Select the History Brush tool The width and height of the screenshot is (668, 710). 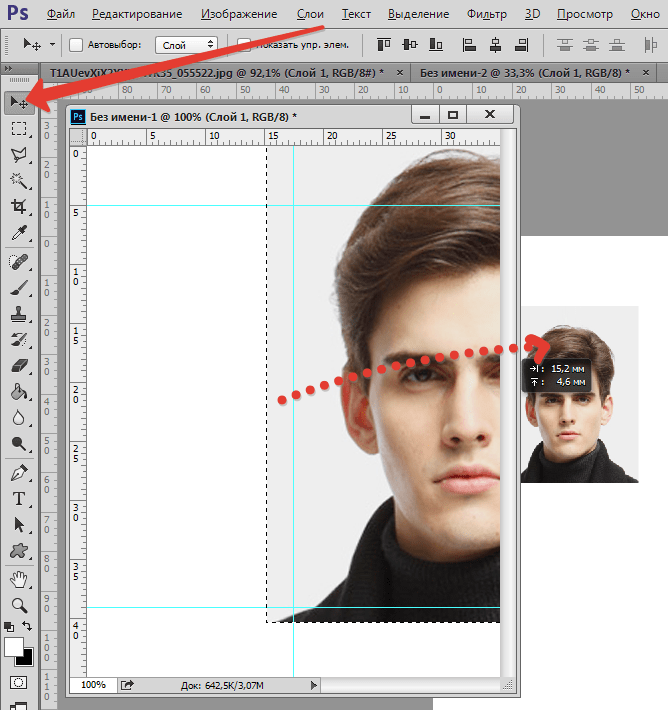(x=19, y=340)
